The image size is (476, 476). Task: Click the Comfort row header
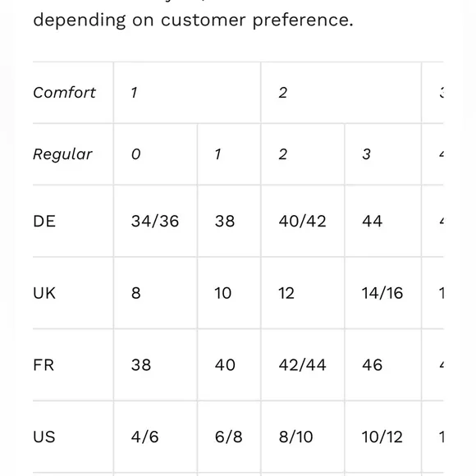click(x=64, y=93)
